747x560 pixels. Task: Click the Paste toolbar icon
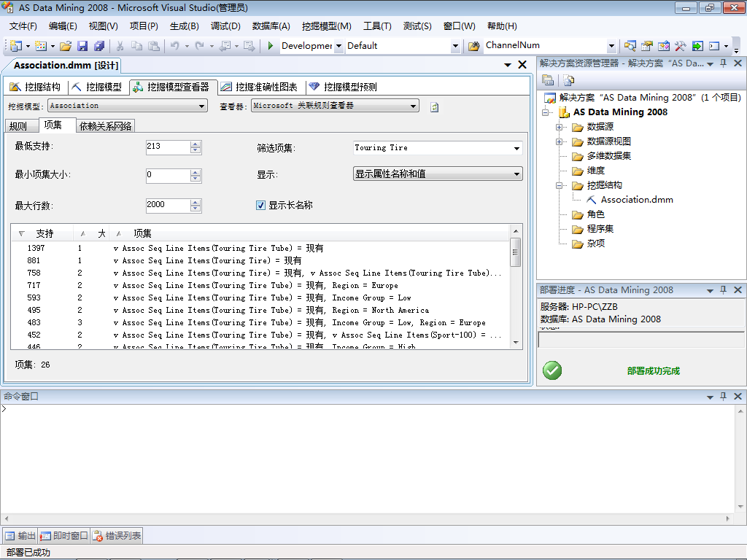click(153, 46)
